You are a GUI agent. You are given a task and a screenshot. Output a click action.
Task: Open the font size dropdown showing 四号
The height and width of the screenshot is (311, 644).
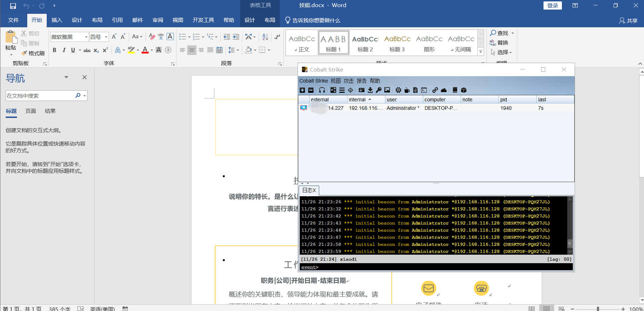106,37
